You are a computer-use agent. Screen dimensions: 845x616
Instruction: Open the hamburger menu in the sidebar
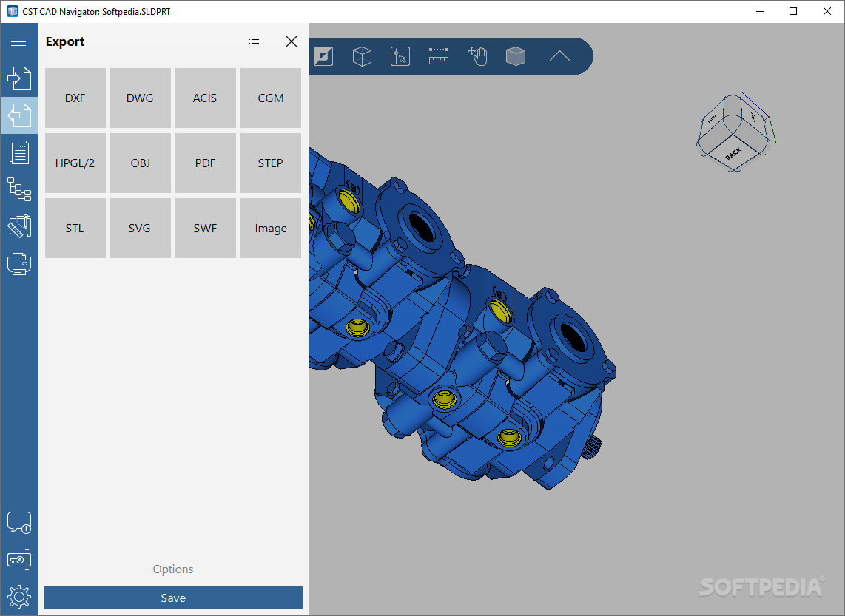[18, 41]
